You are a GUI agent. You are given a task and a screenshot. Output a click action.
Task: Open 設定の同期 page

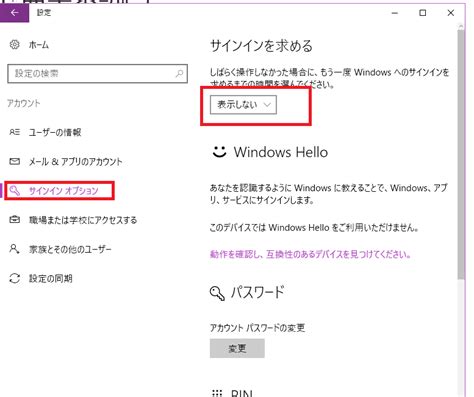point(51,278)
